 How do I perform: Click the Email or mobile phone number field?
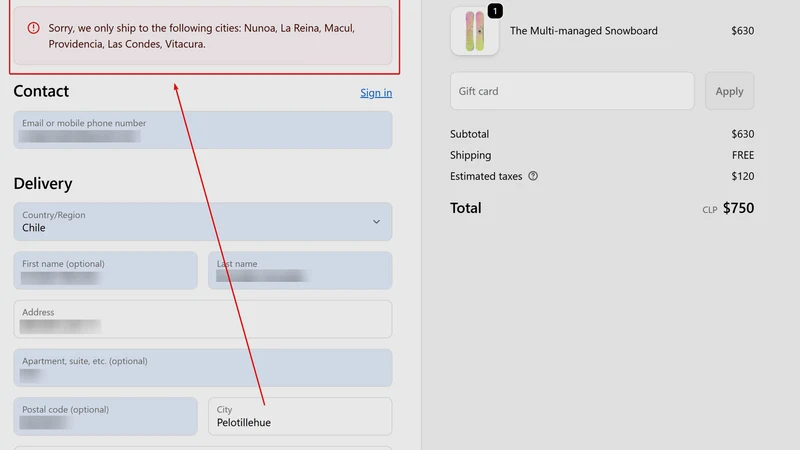click(x=203, y=130)
